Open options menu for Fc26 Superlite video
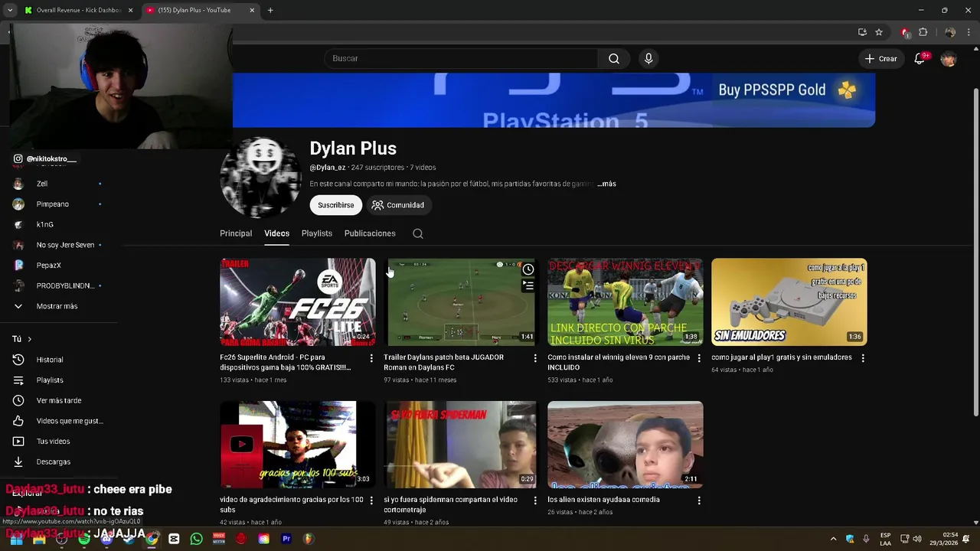This screenshot has height=551, width=980. click(x=371, y=358)
